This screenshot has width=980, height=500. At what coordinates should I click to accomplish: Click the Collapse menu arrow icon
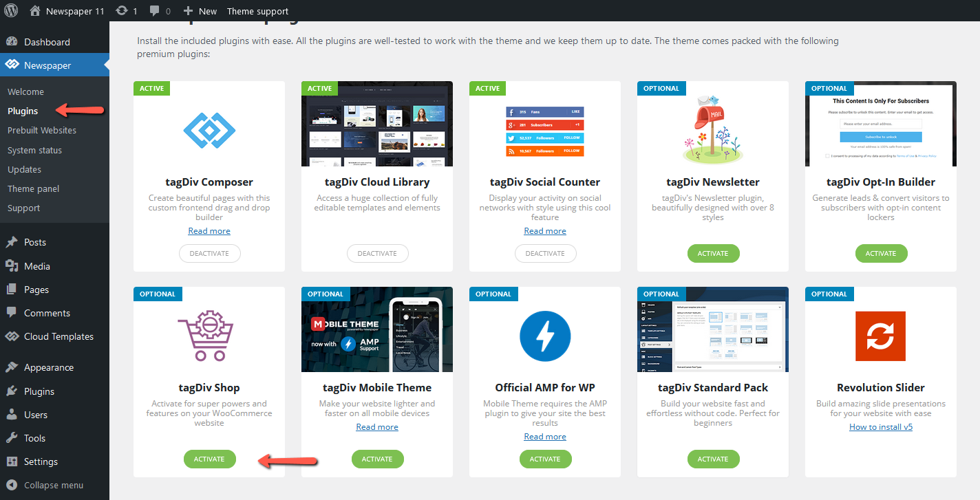click(12, 485)
